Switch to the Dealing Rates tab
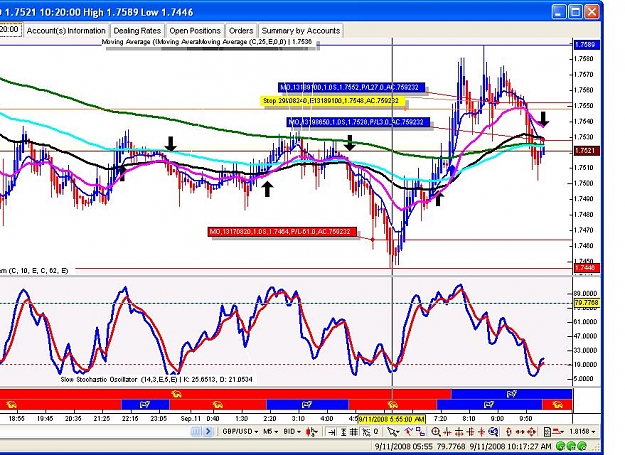Viewport: 625px width, 455px height. point(137,31)
